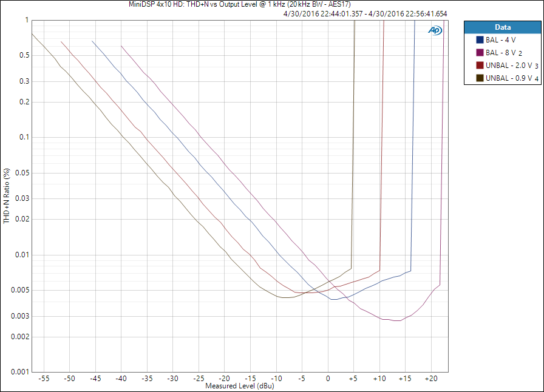Click the x-axis tick label '-40'
This screenshot has width=544, height=392.
[x=121, y=379]
